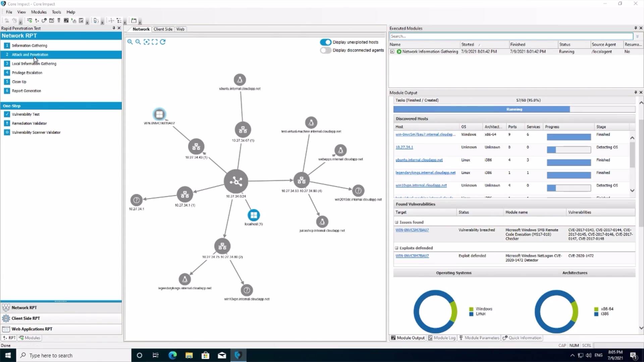The width and height of the screenshot is (644, 362).
Task: Open the Quick Information tab
Action: click(522, 338)
